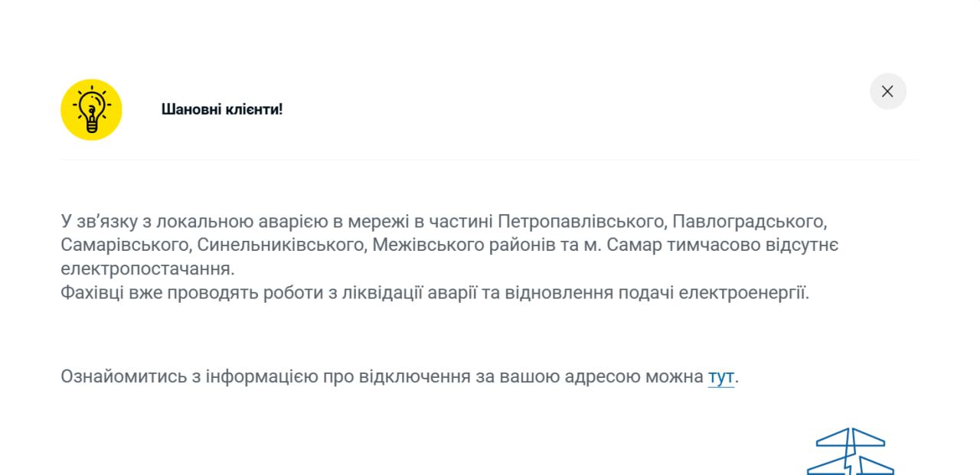Click the word "електропостачання" in the message
980x475 pixels.
click(145, 269)
